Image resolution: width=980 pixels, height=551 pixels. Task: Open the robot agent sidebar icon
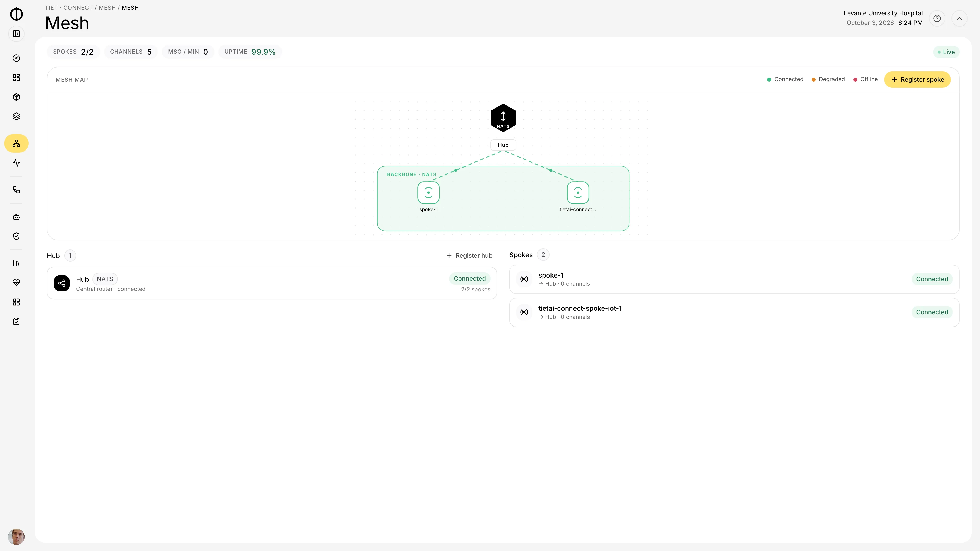point(16,217)
